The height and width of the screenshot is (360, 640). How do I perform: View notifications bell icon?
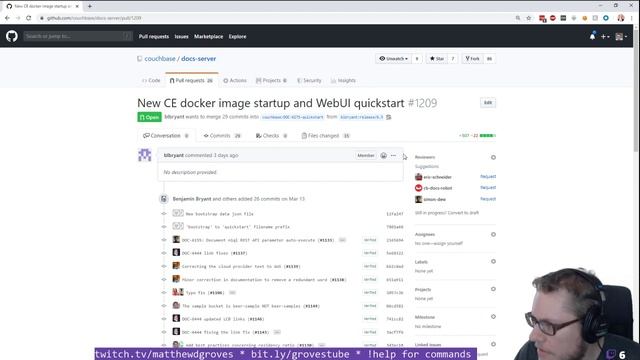click(592, 36)
